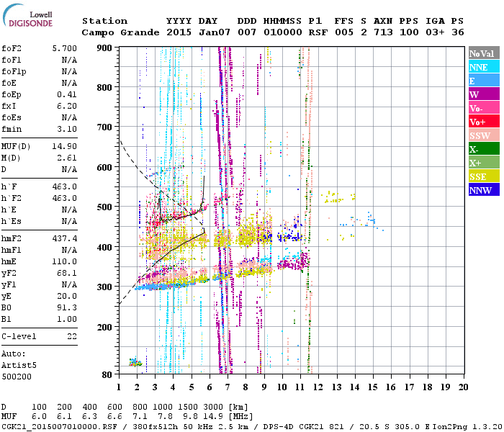Click the foF2 value 5.700
Screen dimensions: 504x432
tap(64, 48)
